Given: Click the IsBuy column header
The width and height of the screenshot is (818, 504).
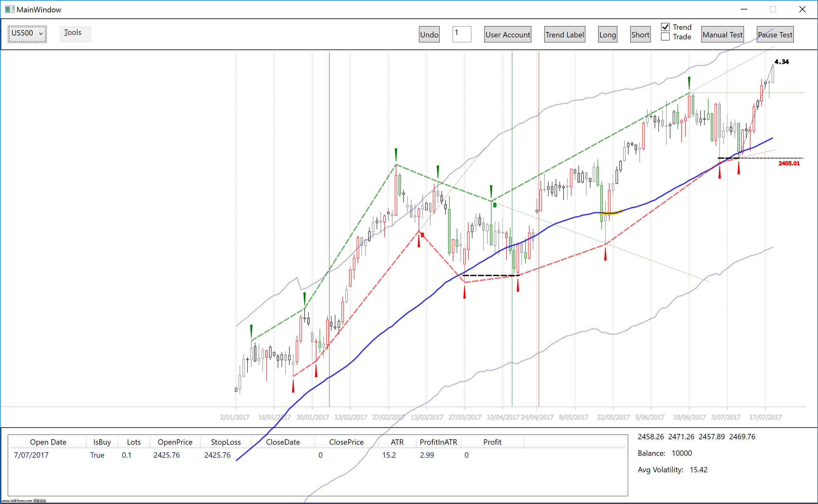Looking at the screenshot, I should [x=102, y=442].
